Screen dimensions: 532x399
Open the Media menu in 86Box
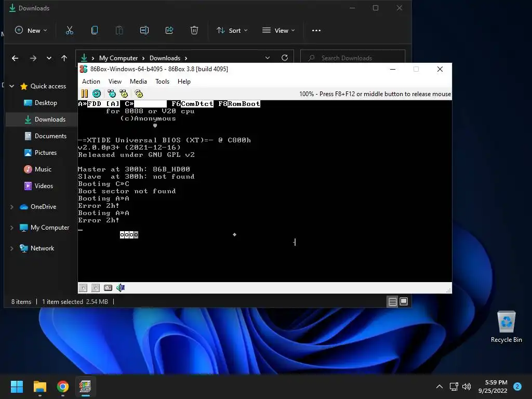pos(138,82)
